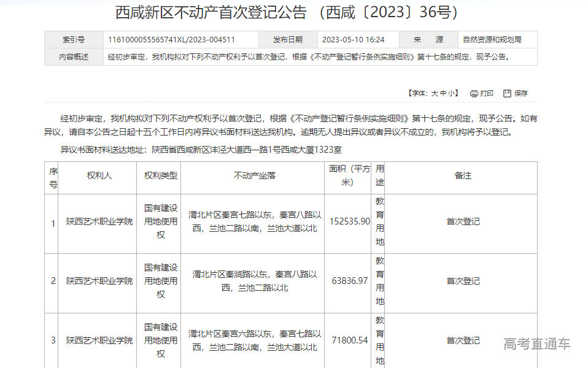This screenshot has width=588, height=368.
Task: Click the 内容概述 label cell
Action: (x=74, y=57)
